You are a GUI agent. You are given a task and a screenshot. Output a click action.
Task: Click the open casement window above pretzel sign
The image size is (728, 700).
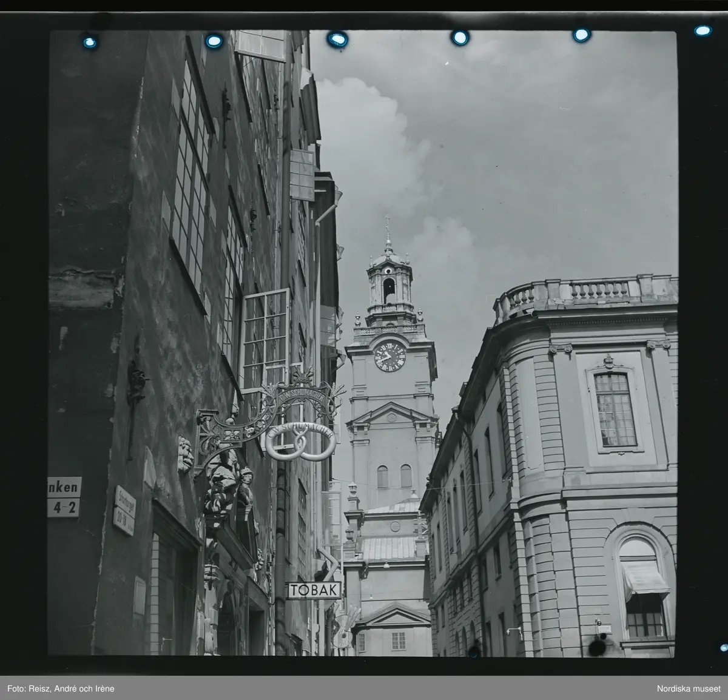(266, 337)
